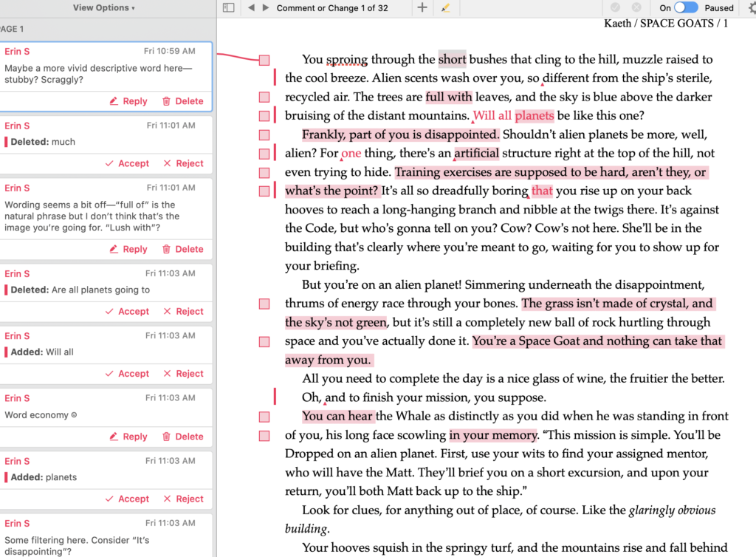Click the reject X circle in toolbar

coord(636,7)
